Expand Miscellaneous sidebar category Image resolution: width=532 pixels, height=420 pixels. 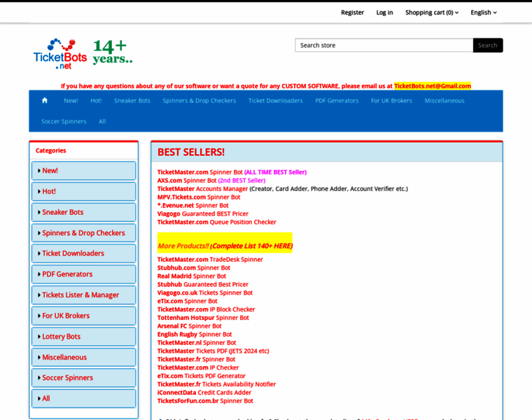(84, 357)
